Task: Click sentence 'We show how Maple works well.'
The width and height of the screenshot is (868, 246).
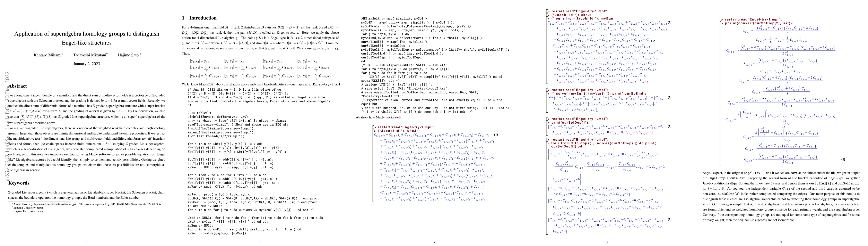Action: [x=378, y=117]
